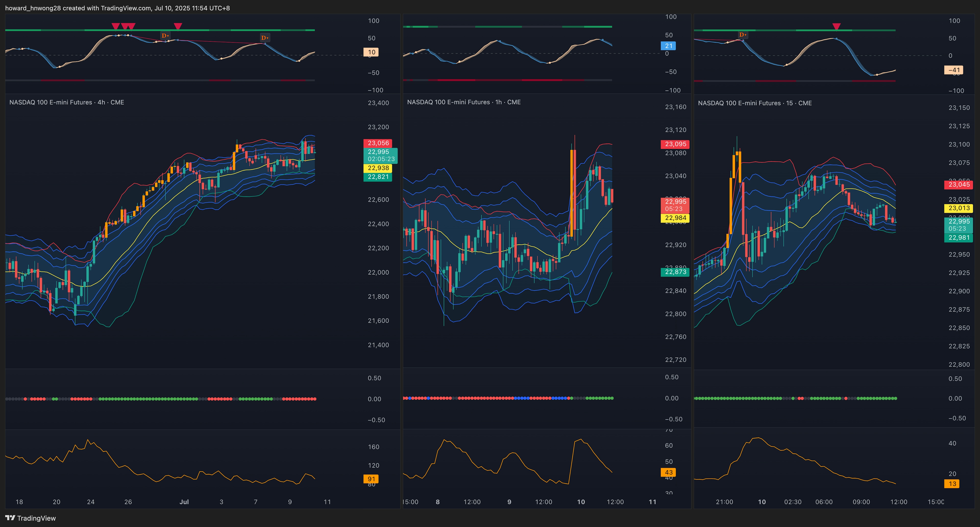Click the Jul label on 4h time axis

(184, 502)
